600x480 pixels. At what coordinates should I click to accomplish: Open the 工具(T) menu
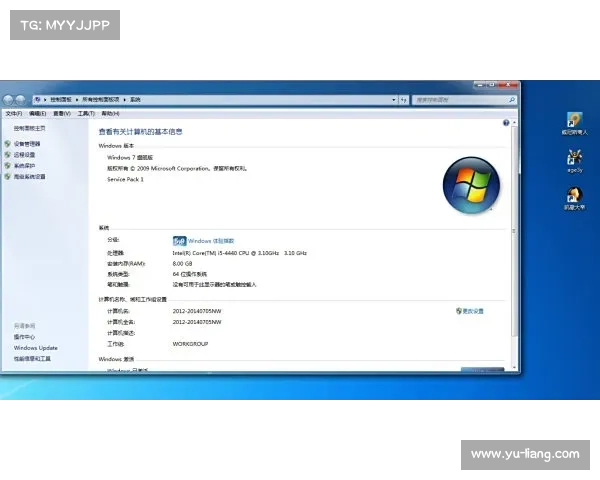86,114
